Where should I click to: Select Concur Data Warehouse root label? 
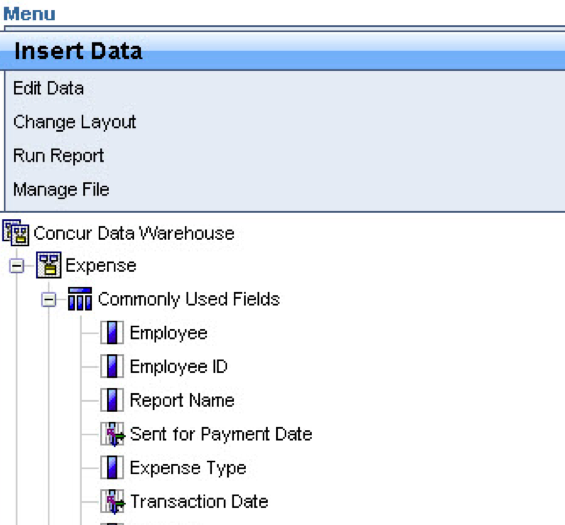[x=134, y=233]
